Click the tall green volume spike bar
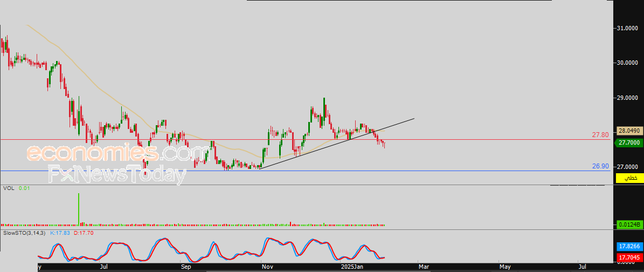 tap(79, 209)
